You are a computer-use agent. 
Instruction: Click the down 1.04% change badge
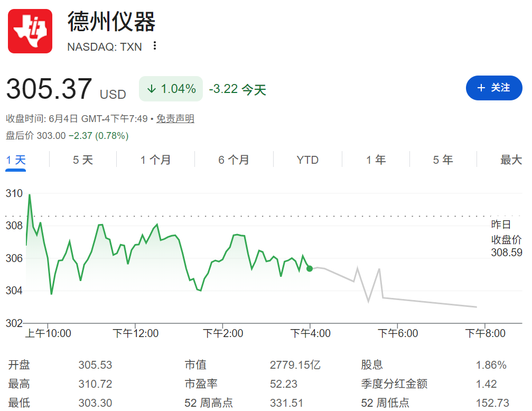click(171, 89)
